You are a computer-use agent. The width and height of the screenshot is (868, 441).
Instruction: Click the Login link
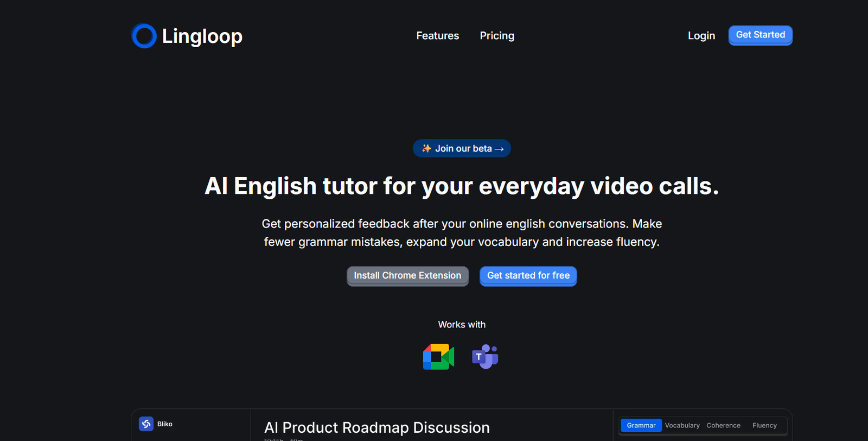[x=701, y=36]
